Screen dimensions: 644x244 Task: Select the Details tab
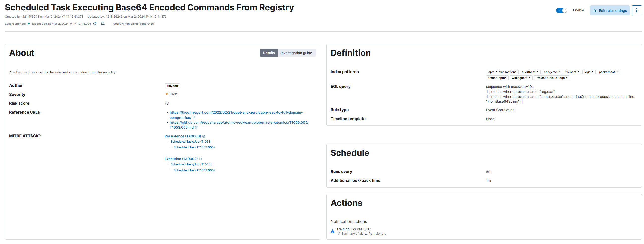(x=269, y=53)
